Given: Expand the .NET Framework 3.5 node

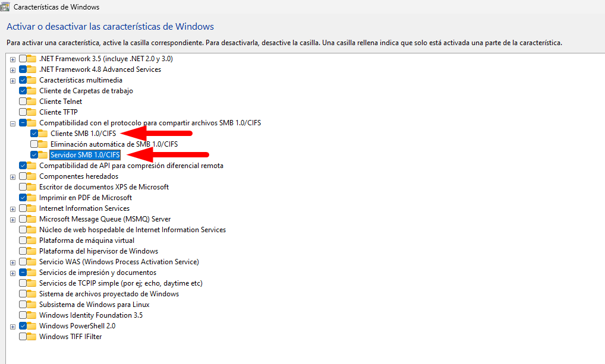Looking at the screenshot, I should [12, 59].
